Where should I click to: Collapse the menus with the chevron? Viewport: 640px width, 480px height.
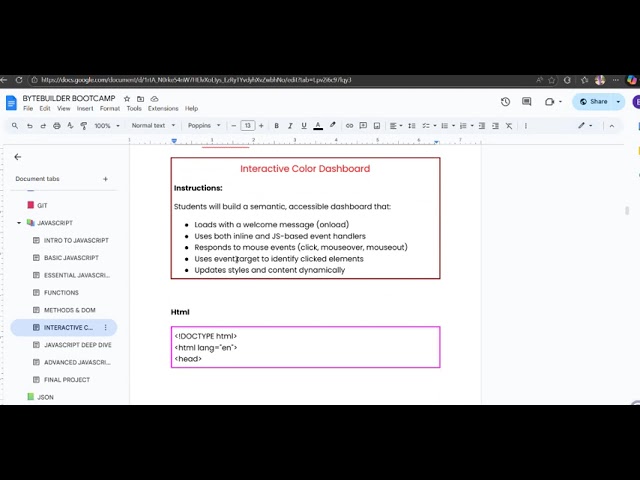(611, 126)
